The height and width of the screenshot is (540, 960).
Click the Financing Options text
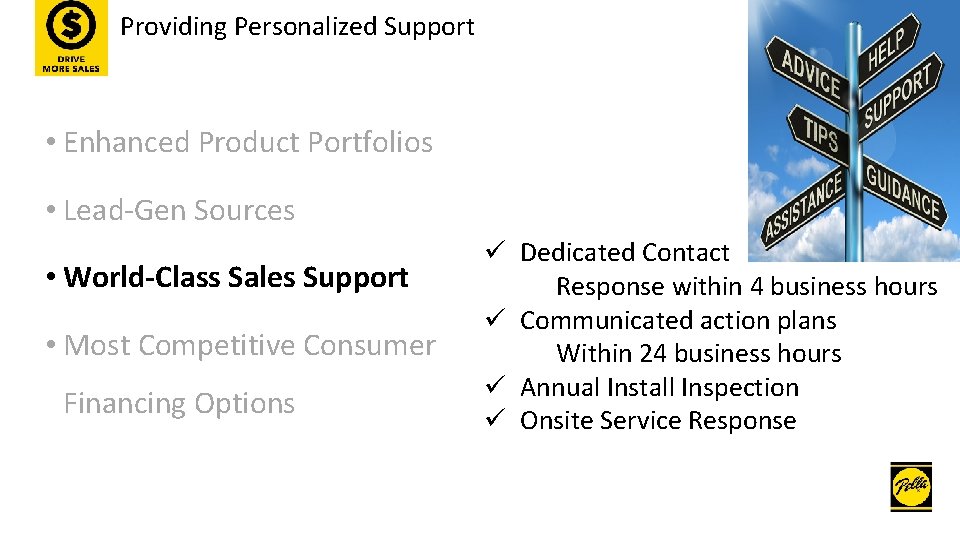click(179, 404)
